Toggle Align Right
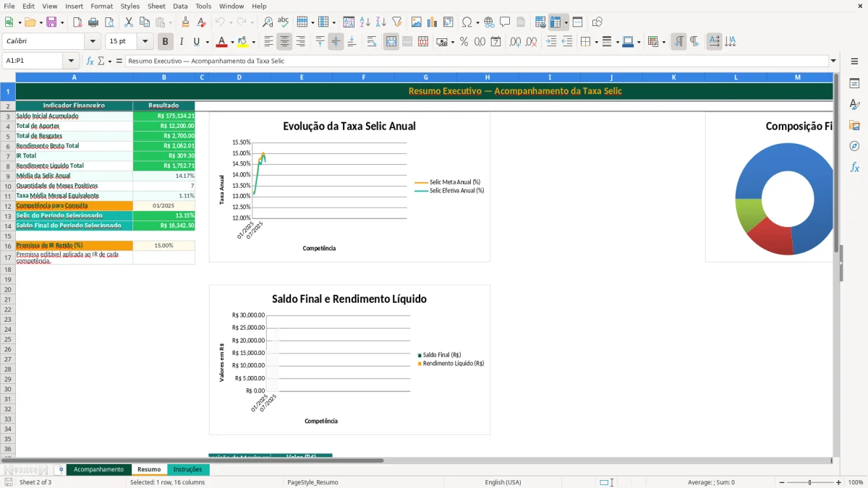The height and width of the screenshot is (488, 868). pos(300,42)
